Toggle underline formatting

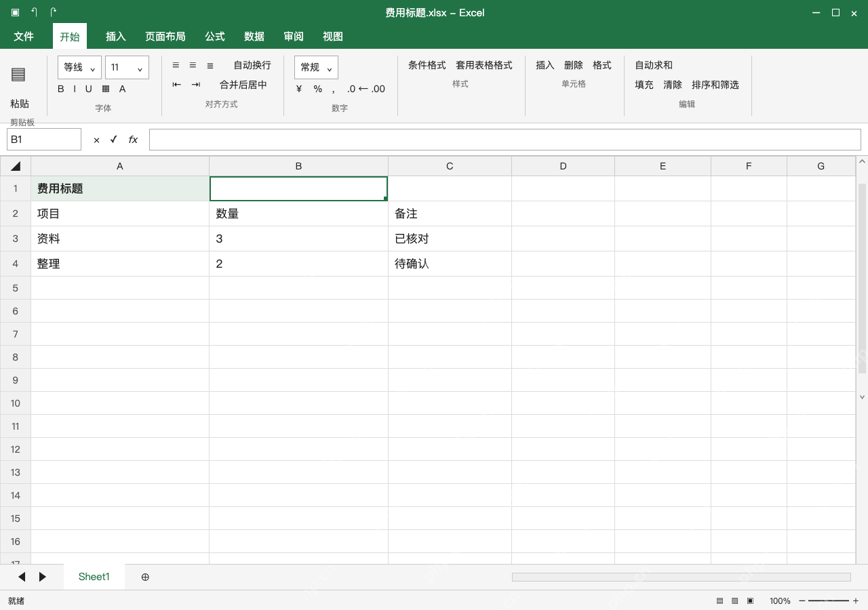[88, 89]
